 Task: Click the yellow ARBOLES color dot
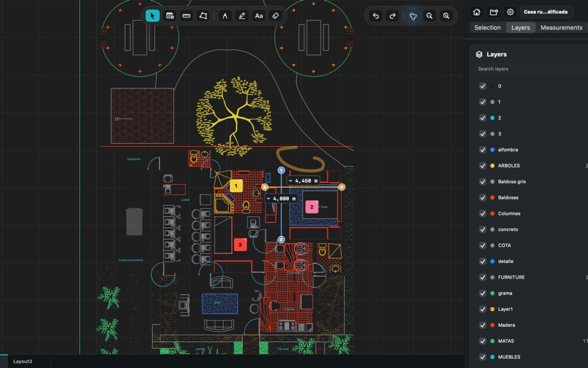click(492, 166)
